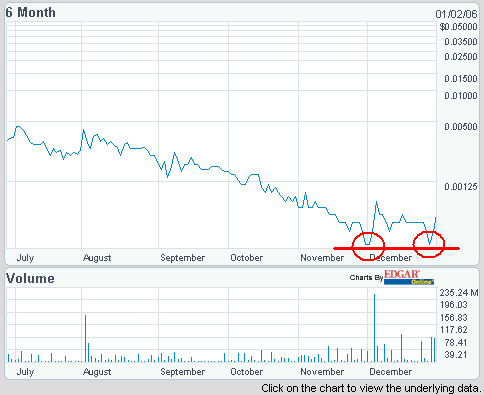
Task: Click the date '01/02/06'
Action: point(456,14)
